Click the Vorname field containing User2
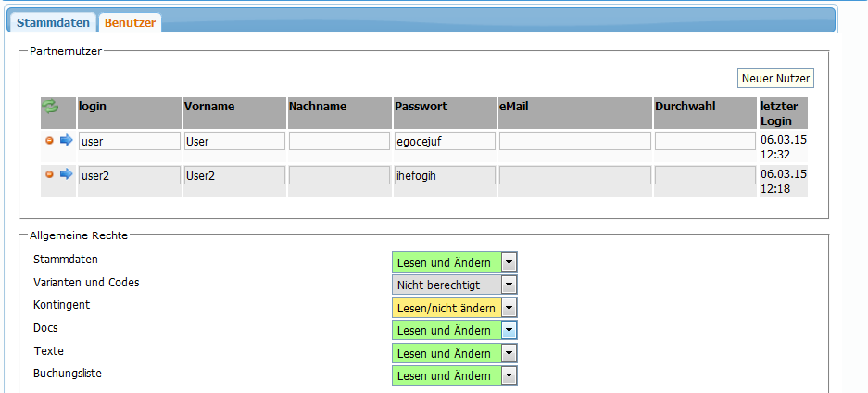The image size is (868, 393). pyautogui.click(x=233, y=175)
